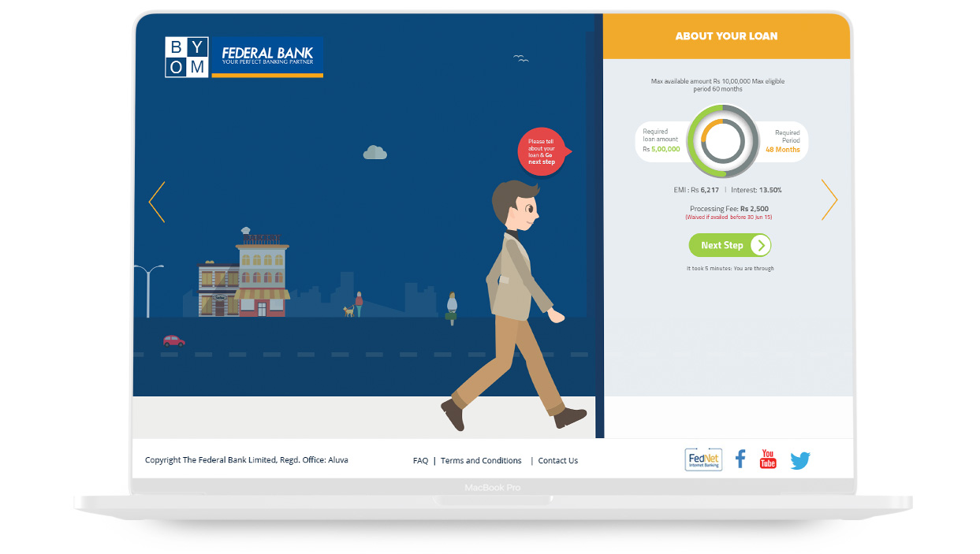The height and width of the screenshot is (554, 980).
Task: Click the BYOM logo squares
Action: tap(186, 57)
